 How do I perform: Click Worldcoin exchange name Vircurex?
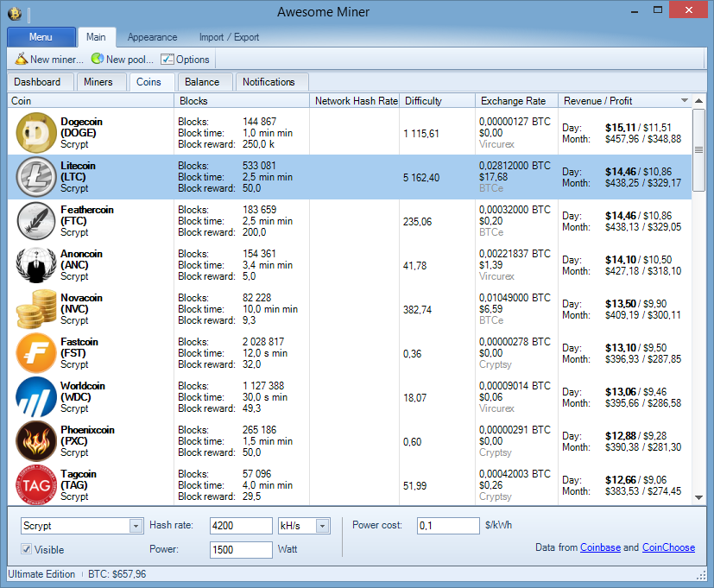tap(496, 408)
